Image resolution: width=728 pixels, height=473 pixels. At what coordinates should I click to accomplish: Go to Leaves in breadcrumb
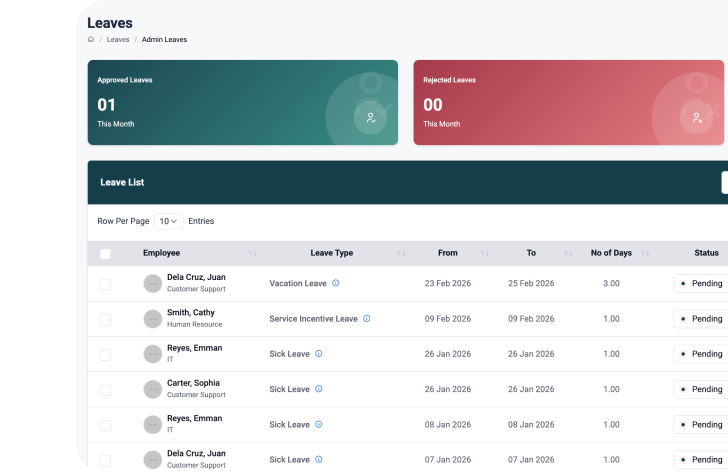(x=118, y=40)
